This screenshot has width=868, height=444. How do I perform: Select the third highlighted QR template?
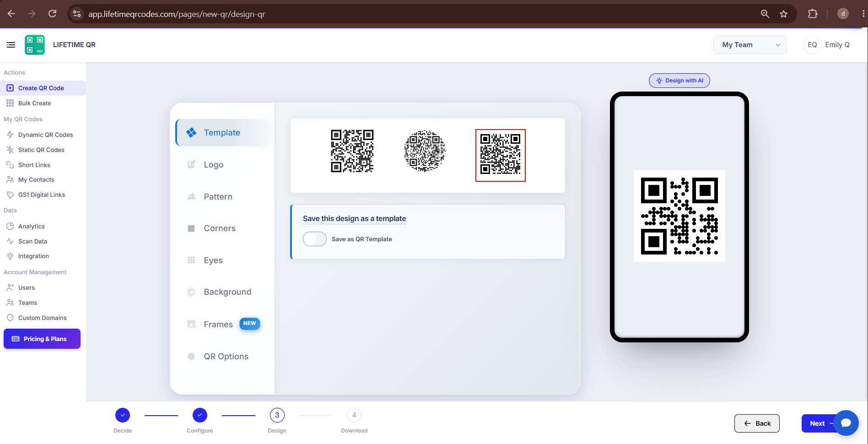pos(501,155)
